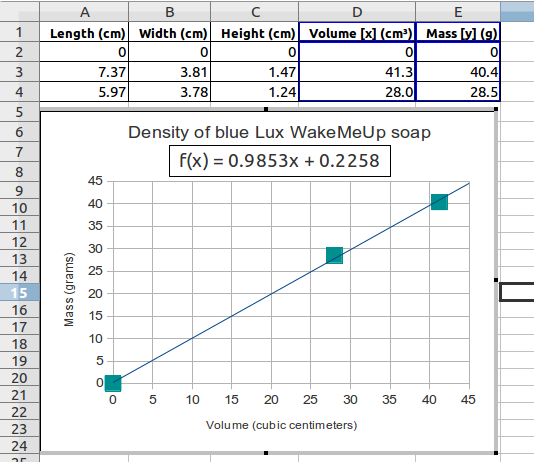The height and width of the screenshot is (462, 534).
Task: Click the 'Mass [y] (g)' header cell
Action: pos(458,32)
